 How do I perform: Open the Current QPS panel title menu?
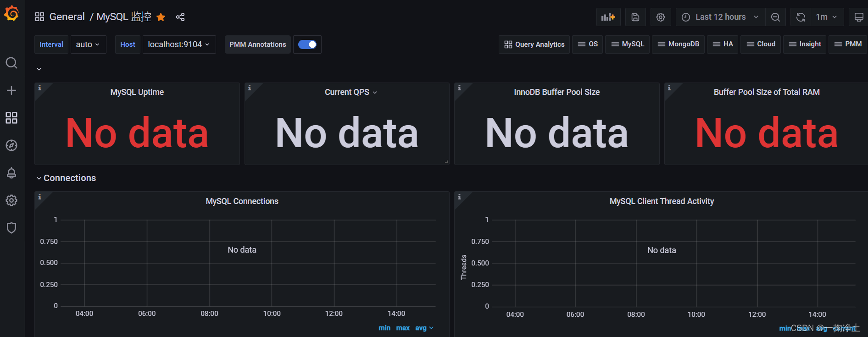pos(351,92)
